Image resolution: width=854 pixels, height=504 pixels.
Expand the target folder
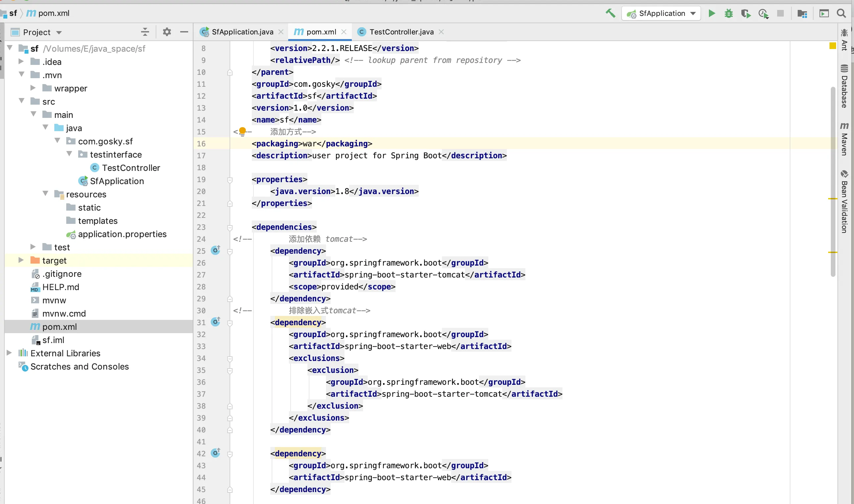pos(21,260)
